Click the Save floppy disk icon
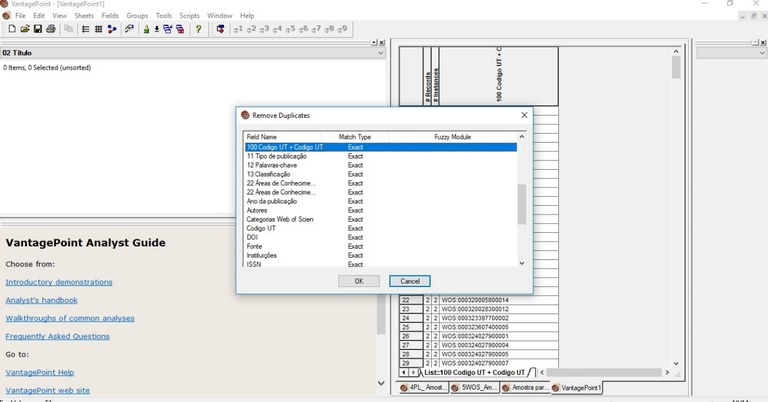The width and height of the screenshot is (768, 402). point(38,29)
